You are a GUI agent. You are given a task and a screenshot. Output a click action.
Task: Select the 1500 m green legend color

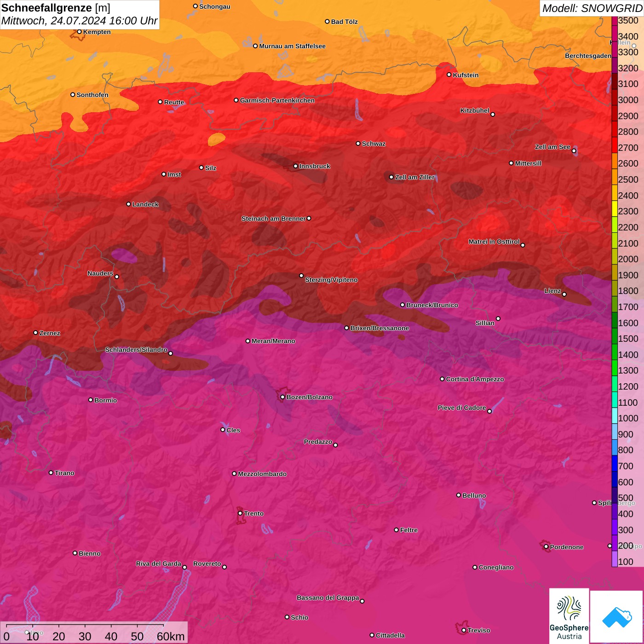(615, 336)
